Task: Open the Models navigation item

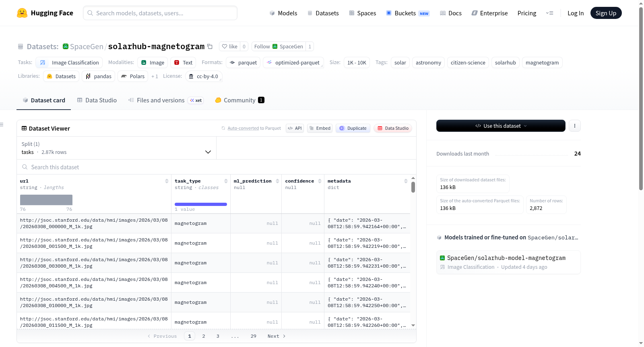Action: click(x=283, y=13)
